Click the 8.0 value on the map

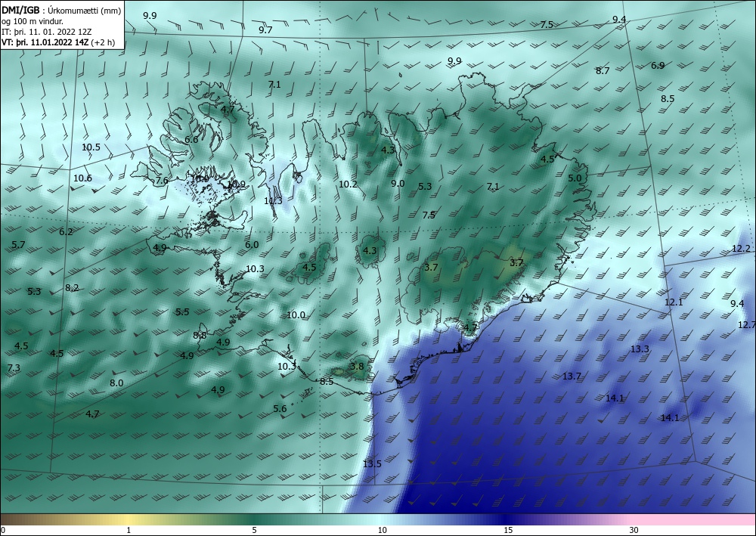116,383
